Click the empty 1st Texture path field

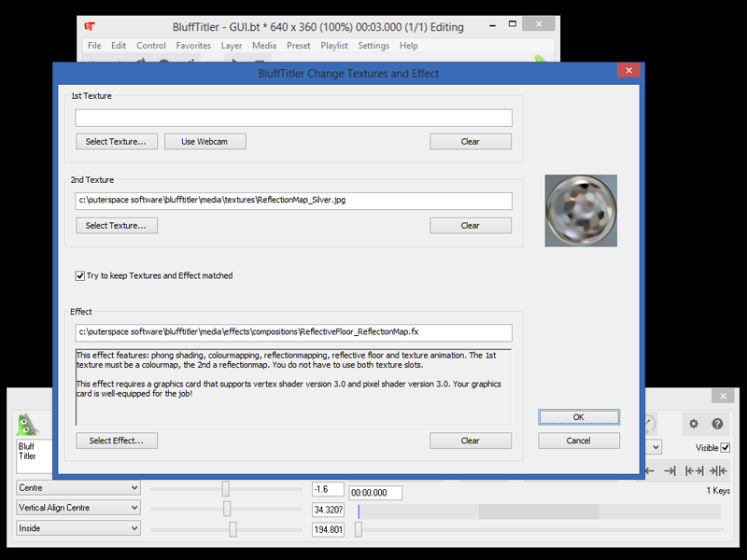point(293,118)
